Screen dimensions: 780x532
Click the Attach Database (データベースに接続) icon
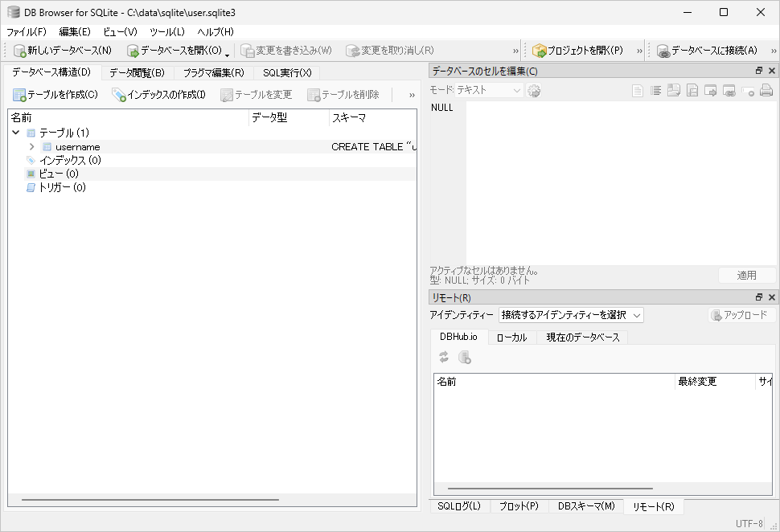tap(663, 51)
